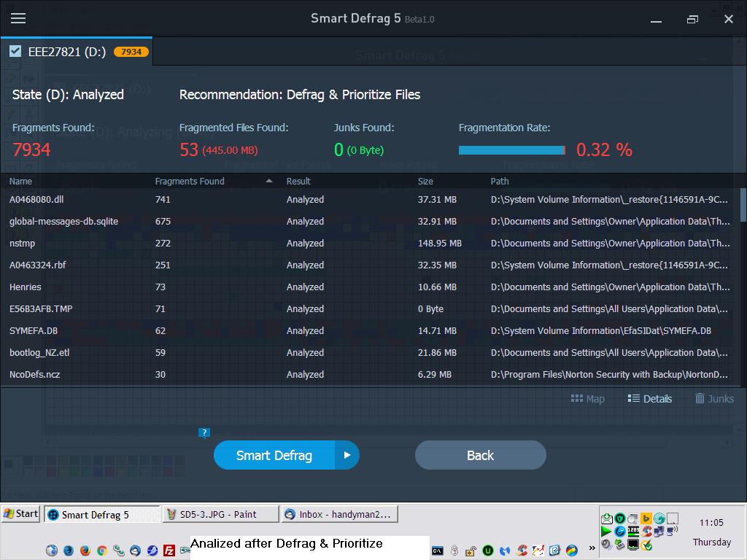
Task: Open the Smart Defrag mode dropdown arrow
Action: pyautogui.click(x=347, y=455)
